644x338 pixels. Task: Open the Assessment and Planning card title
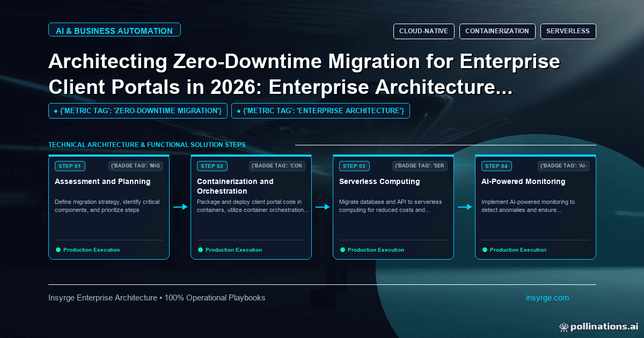[x=103, y=181]
